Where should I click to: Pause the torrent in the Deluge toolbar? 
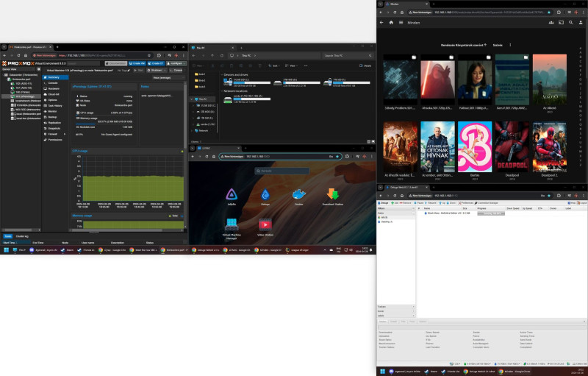[419, 202]
